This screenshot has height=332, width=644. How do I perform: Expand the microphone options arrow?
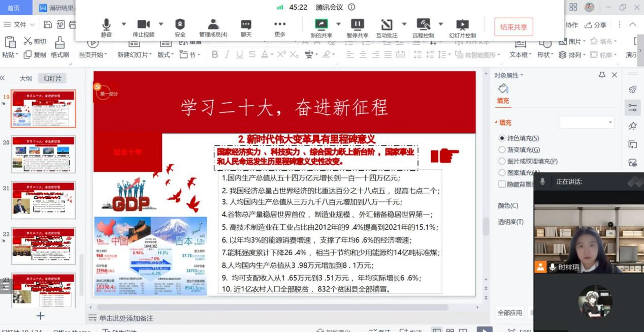(123, 24)
